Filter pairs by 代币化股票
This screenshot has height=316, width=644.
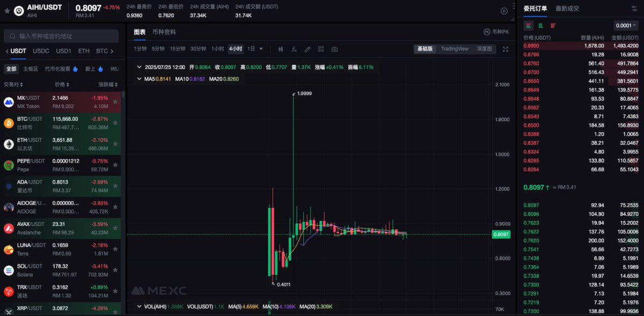coord(61,69)
